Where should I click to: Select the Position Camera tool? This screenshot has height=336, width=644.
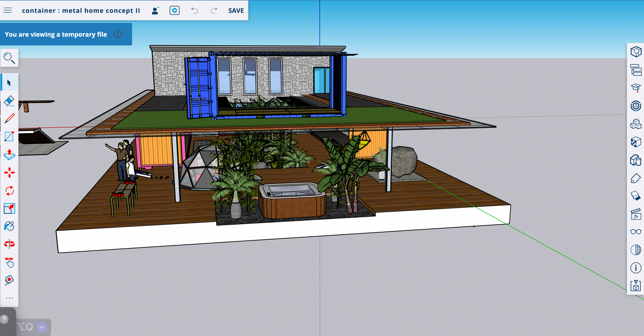(x=9, y=280)
